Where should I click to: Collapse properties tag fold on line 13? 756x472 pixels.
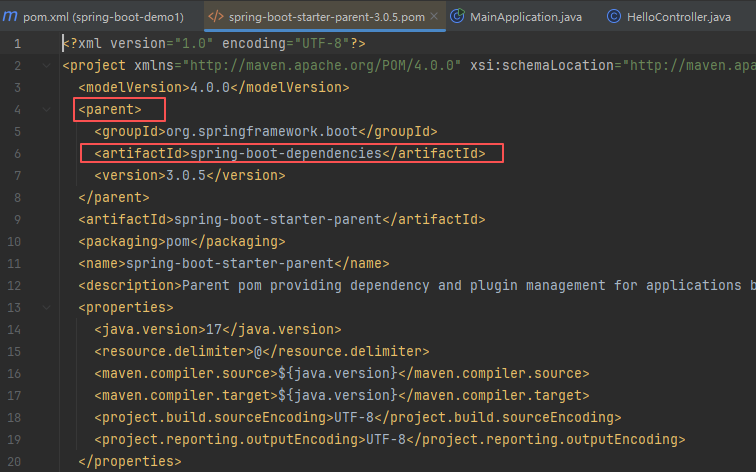tap(46, 308)
